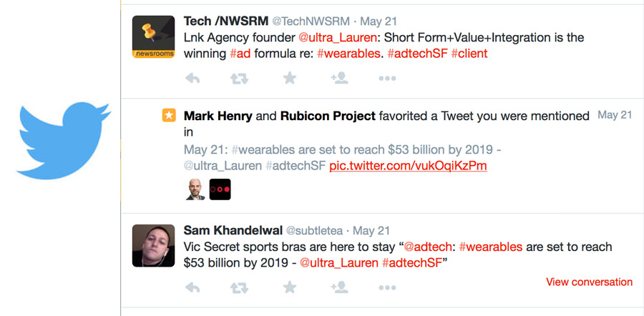Follow Sam Khandelwal via add-person icon

339,287
